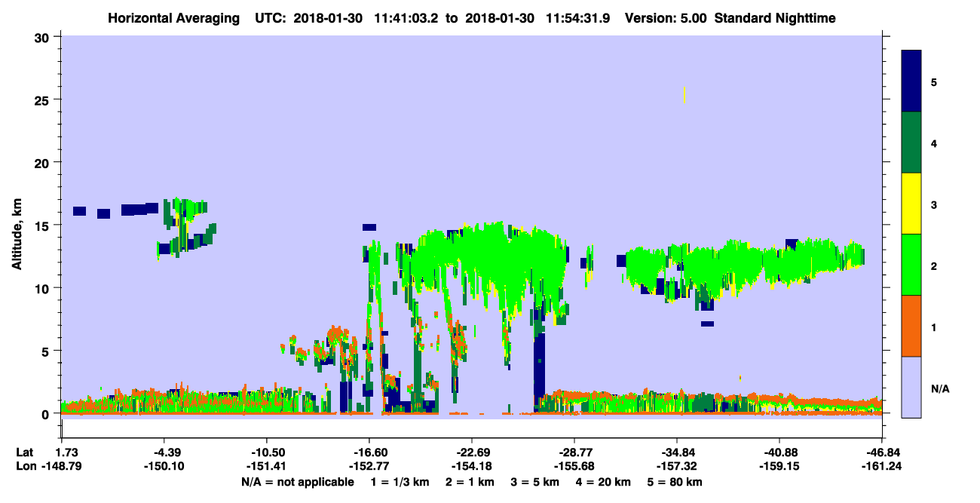
Task: Click the lavender N/A color bar segment
Action: (x=911, y=386)
